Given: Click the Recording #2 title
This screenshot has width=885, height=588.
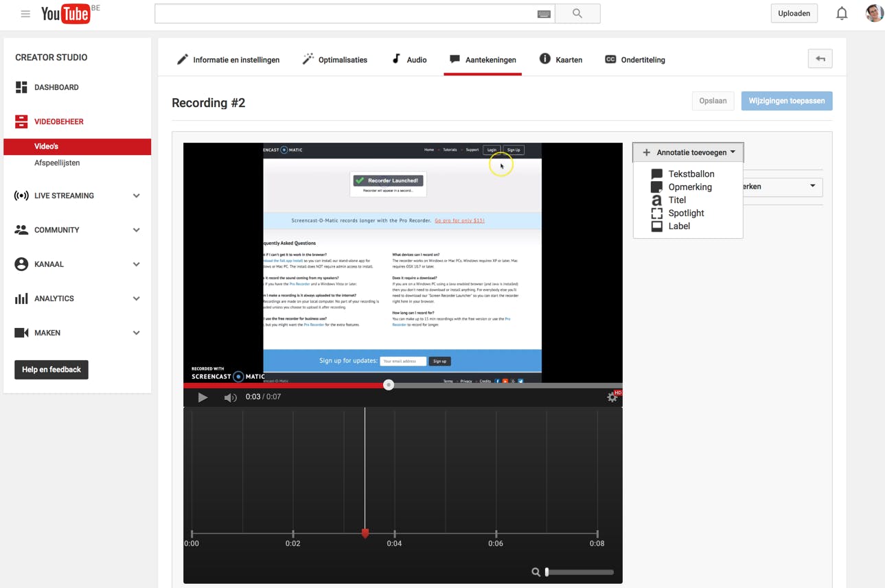Looking at the screenshot, I should 209,103.
